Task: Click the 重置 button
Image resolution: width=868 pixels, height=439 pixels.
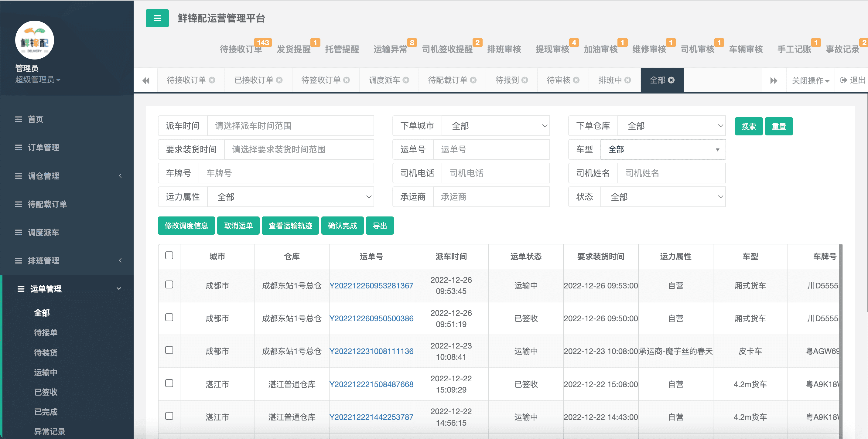Action: 779,126
